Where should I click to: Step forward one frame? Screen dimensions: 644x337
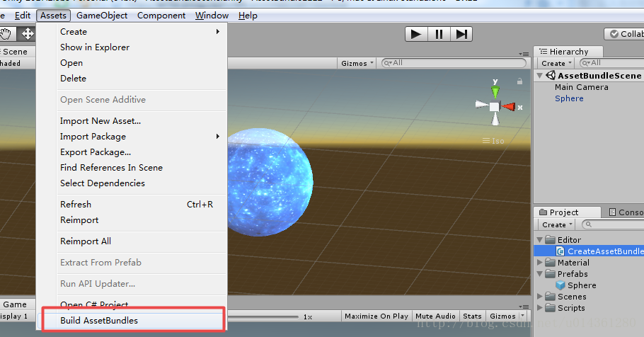[x=461, y=34]
